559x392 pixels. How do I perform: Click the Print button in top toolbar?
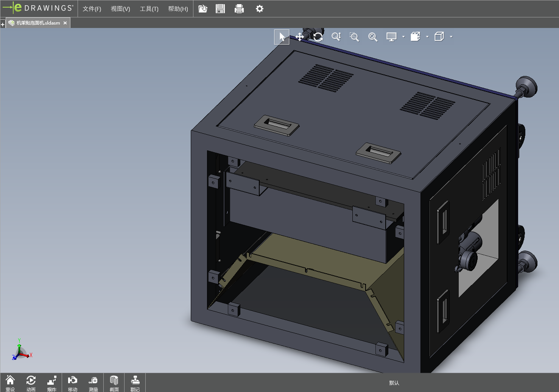[x=239, y=9]
